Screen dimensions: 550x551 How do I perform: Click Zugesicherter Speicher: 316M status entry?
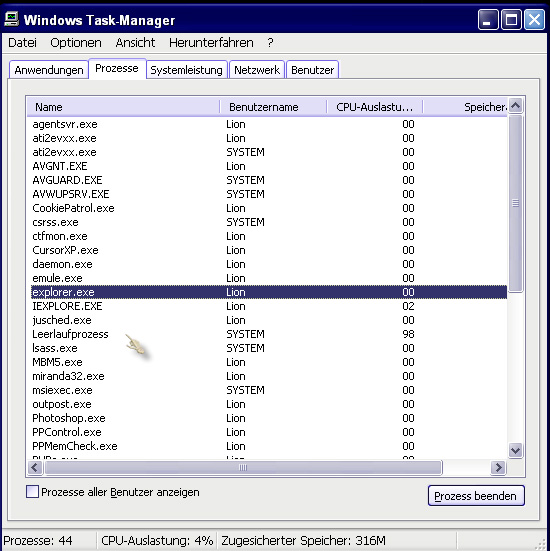[x=303, y=540]
